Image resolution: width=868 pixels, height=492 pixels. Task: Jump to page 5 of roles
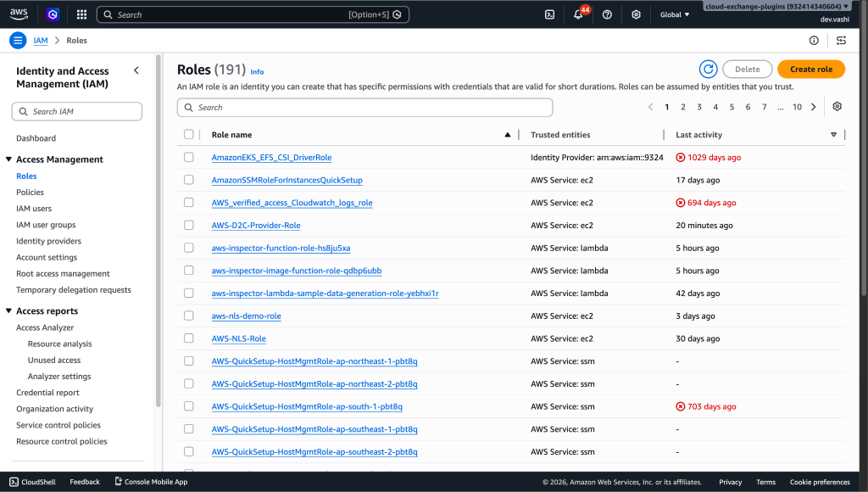[732, 107]
